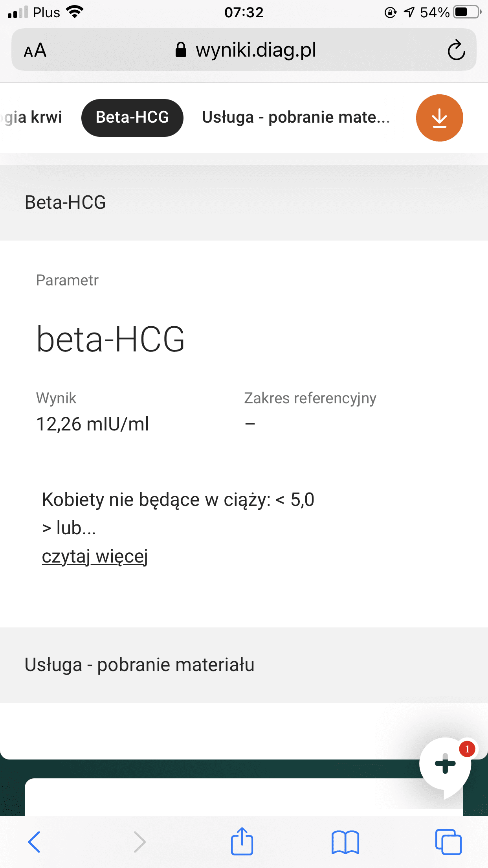Select the Beta-HCG tab
Viewport: 488px width, 868px height.
tap(132, 118)
